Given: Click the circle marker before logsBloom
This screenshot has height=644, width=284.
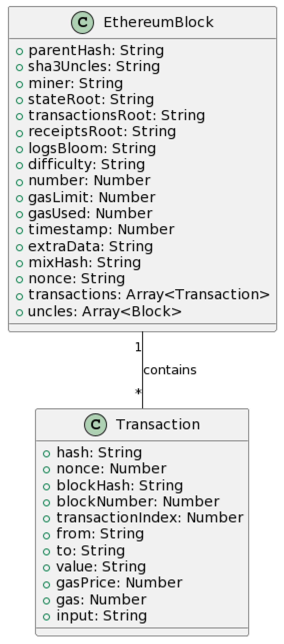Looking at the screenshot, I should coord(19,149).
